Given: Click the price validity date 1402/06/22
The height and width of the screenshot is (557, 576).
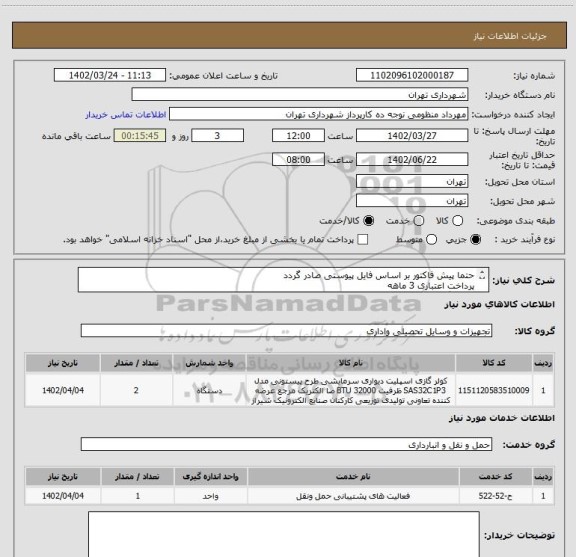Looking at the screenshot, I should pos(412,159).
